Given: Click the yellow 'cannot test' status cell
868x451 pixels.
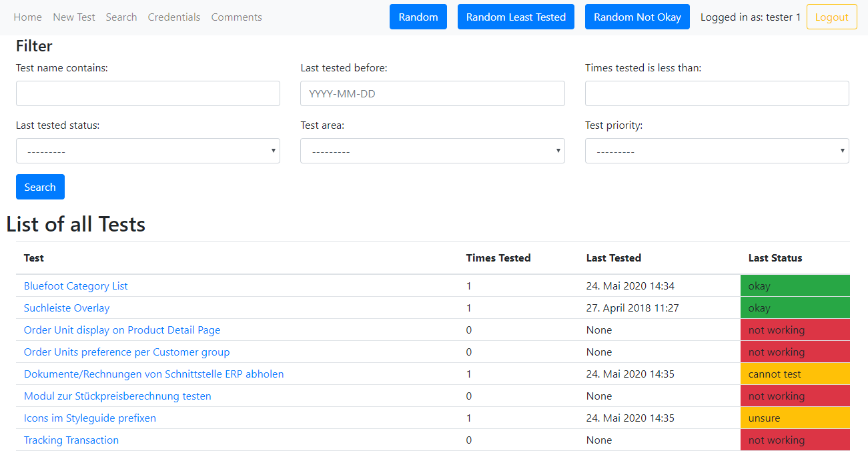Looking at the screenshot, I should coord(795,374).
